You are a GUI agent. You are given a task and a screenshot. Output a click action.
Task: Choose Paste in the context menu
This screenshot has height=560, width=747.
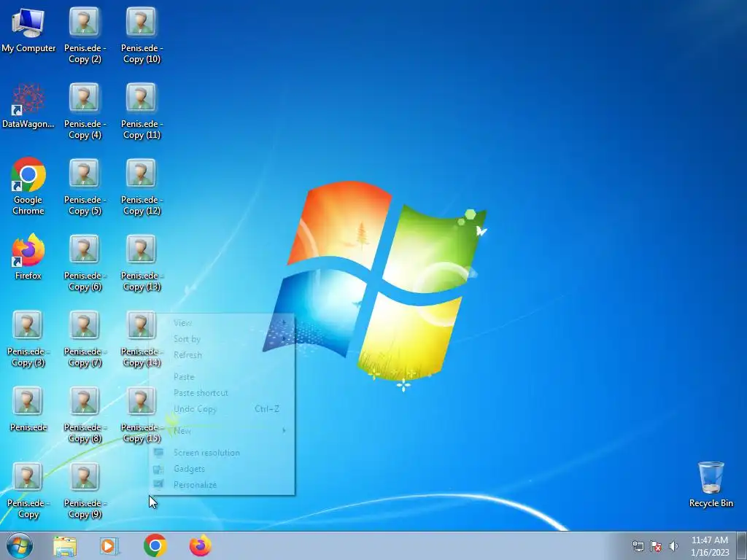tap(222, 377)
